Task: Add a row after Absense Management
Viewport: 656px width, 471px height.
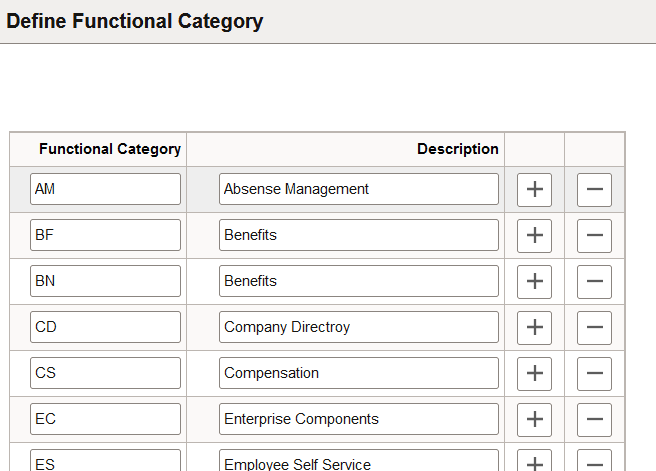Action: pyautogui.click(x=534, y=189)
